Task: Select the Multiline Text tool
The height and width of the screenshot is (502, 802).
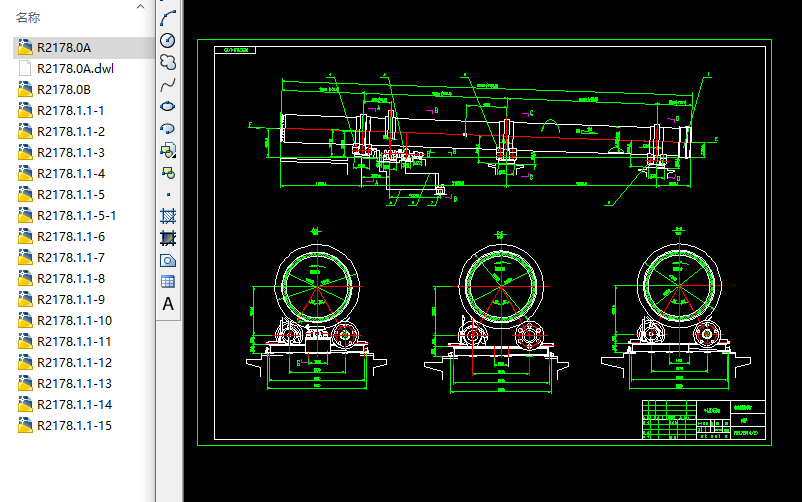Action: pos(168,304)
